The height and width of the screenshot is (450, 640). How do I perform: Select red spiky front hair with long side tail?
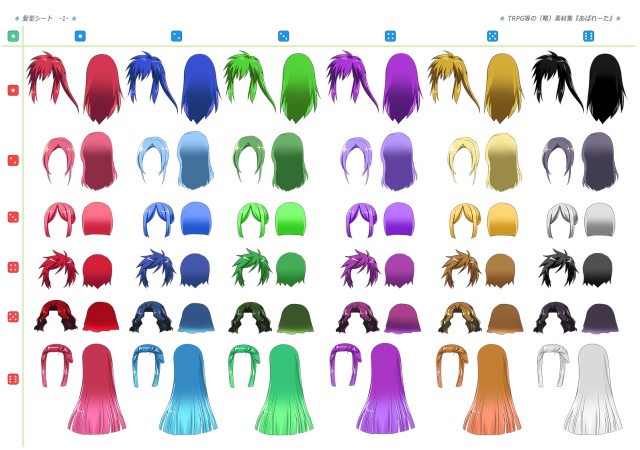point(52,82)
